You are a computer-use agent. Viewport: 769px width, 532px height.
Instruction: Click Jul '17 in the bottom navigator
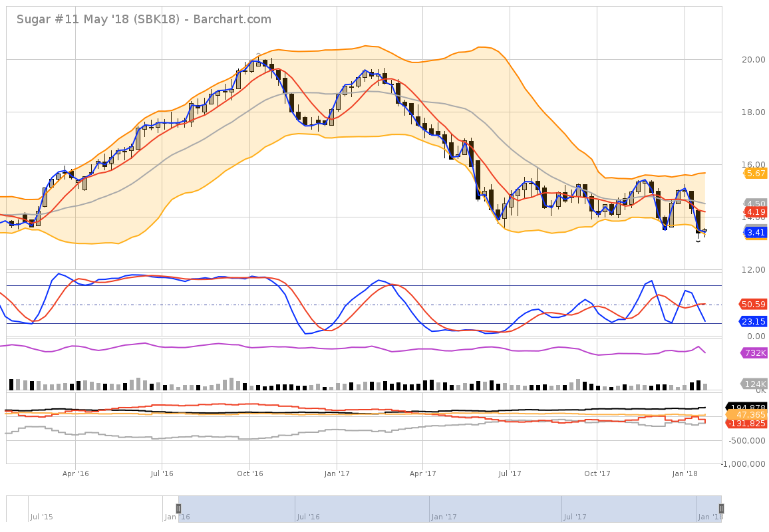[575, 517]
